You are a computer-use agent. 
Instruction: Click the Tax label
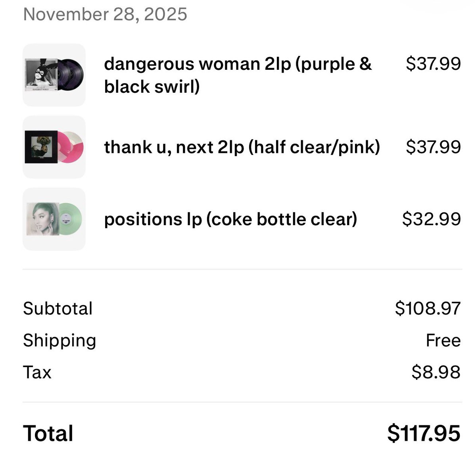pos(37,372)
